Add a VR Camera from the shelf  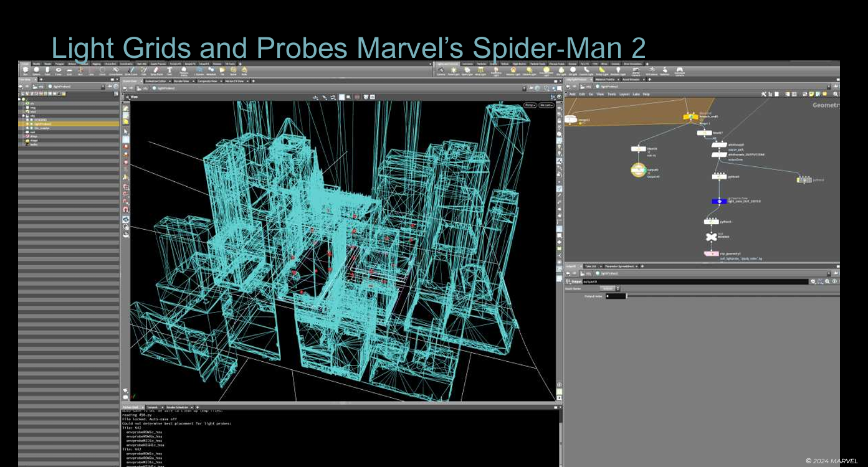(x=652, y=70)
